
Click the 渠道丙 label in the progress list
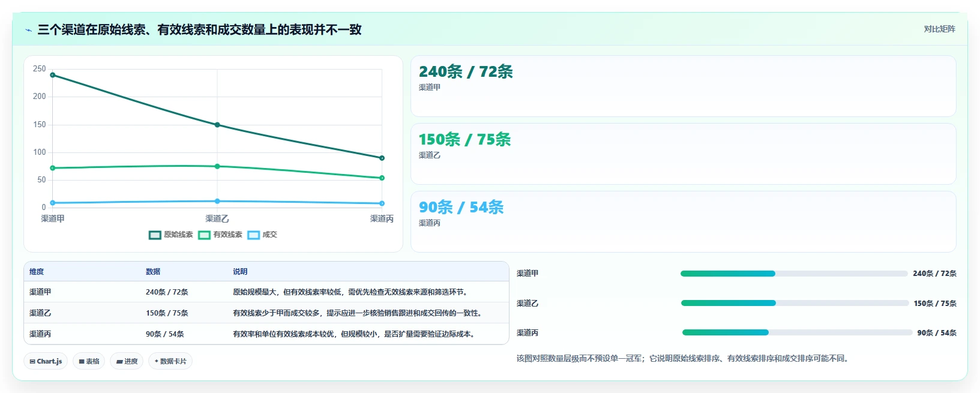pyautogui.click(x=528, y=333)
